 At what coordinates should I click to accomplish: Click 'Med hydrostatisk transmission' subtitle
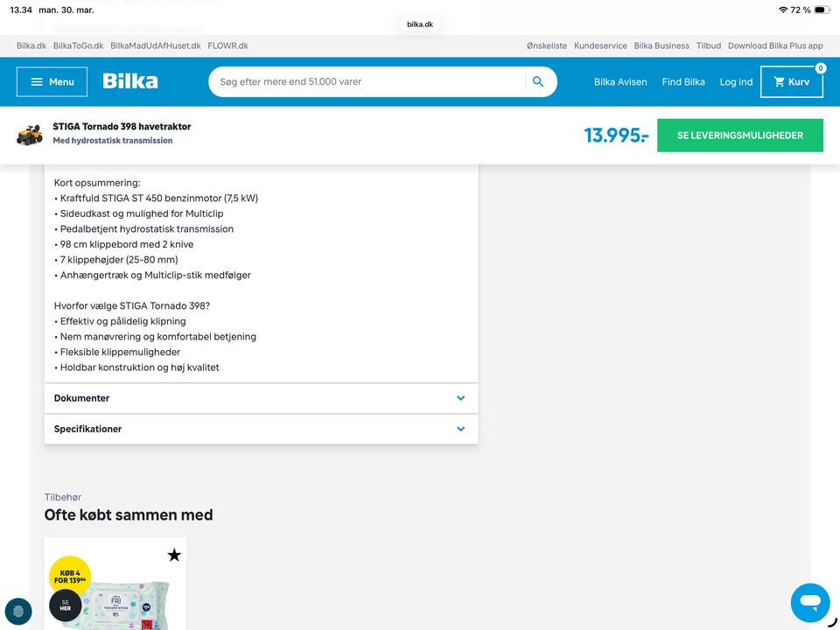[113, 140]
